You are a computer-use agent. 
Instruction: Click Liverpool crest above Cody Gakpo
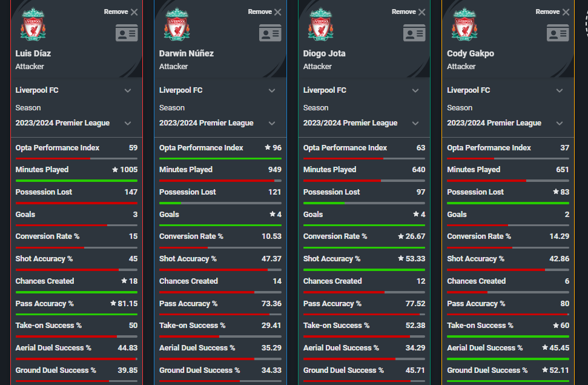(464, 24)
